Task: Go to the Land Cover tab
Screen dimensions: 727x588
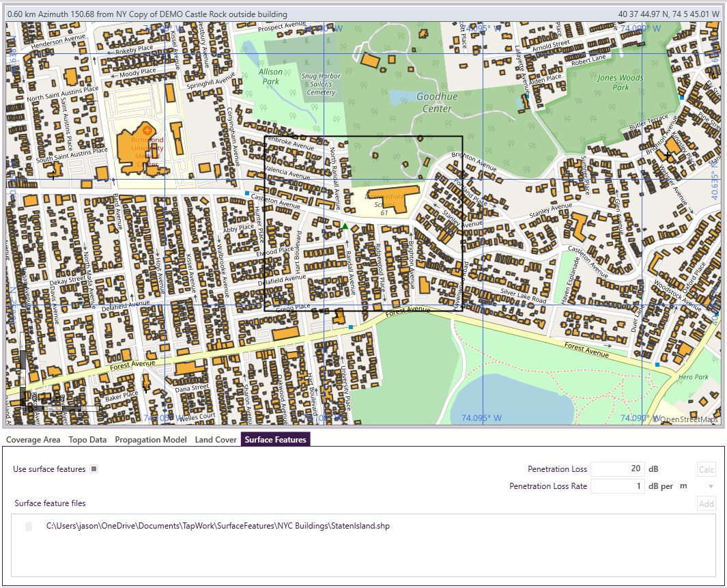Action: 216,440
